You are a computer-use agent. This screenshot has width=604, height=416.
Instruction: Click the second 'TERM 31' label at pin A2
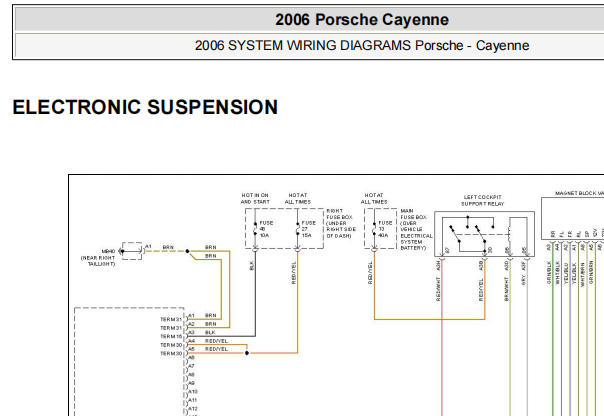tap(171, 328)
